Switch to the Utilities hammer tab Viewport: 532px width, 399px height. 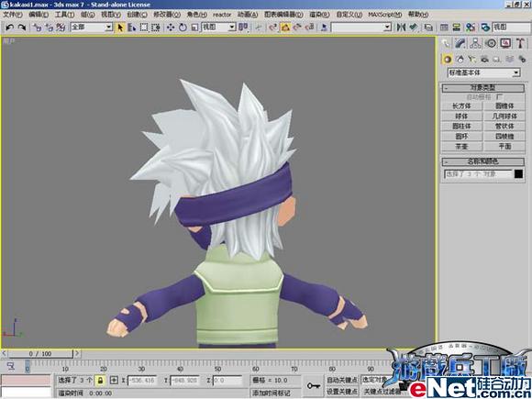tap(520, 43)
